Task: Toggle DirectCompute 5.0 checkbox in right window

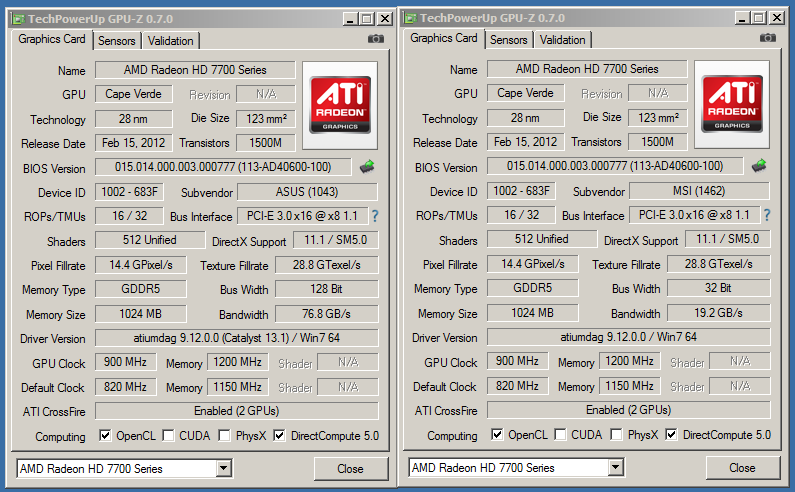Action: [671, 434]
